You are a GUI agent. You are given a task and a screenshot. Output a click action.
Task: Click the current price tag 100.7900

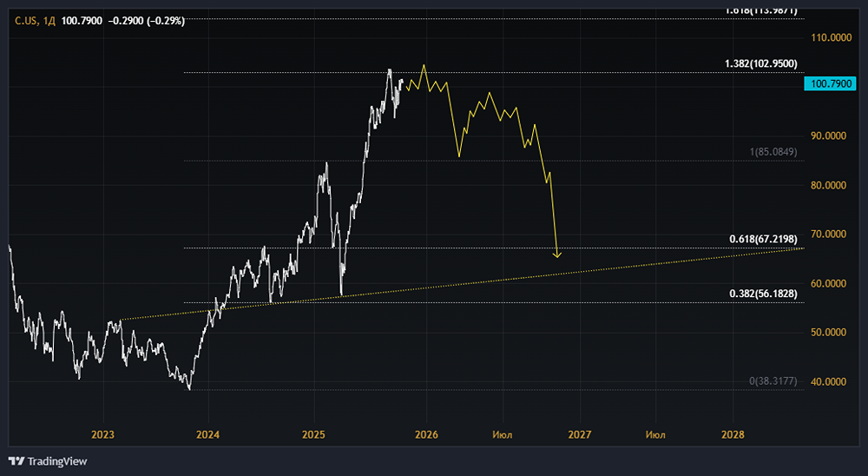pos(830,83)
